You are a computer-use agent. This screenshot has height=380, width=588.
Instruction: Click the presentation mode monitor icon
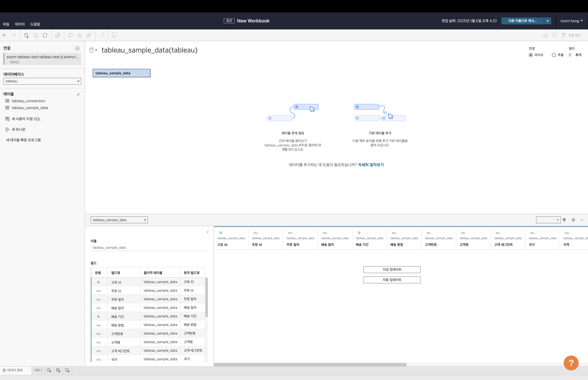[x=115, y=35]
